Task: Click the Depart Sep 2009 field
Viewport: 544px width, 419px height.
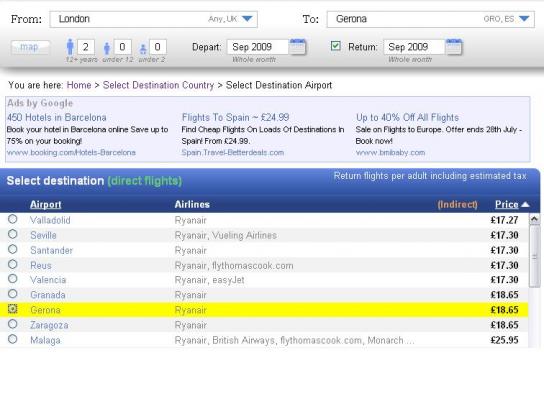Action: click(x=258, y=47)
